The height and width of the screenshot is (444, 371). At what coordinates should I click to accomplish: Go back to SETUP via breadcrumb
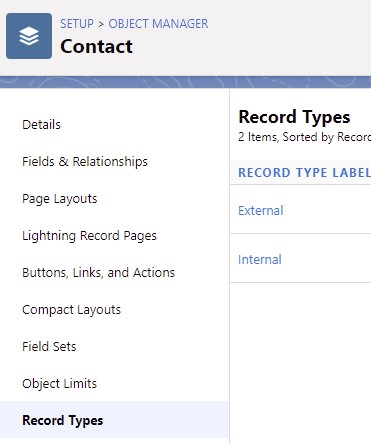click(77, 24)
